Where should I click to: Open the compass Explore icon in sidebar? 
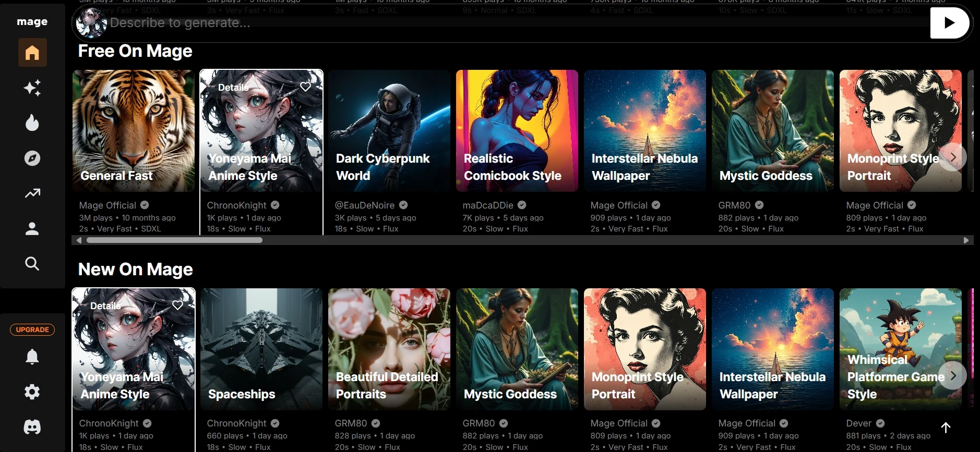[x=32, y=158]
